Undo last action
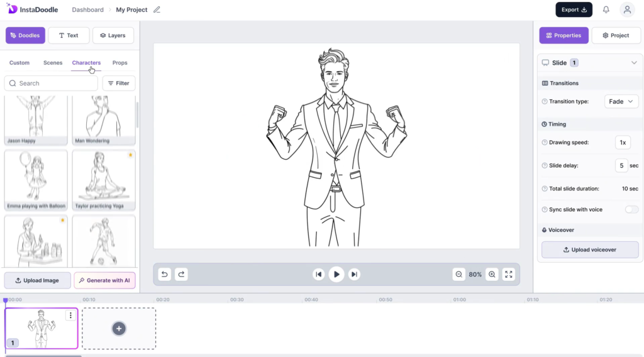 164,274
